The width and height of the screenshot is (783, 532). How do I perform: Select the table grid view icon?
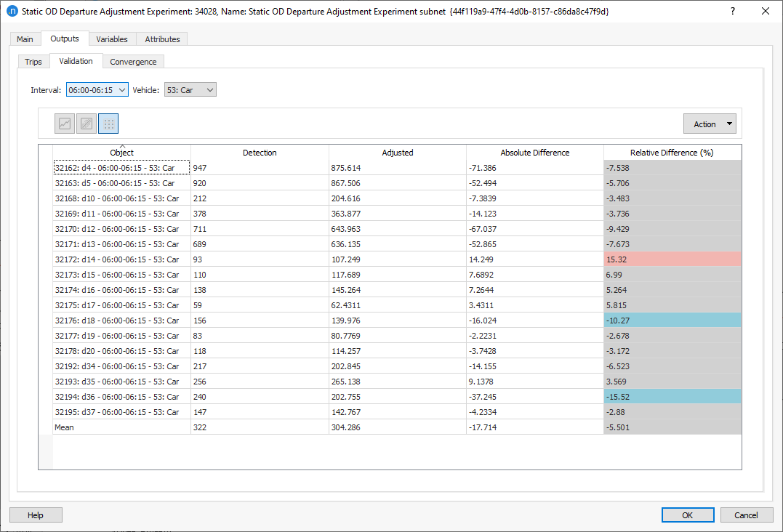click(108, 123)
